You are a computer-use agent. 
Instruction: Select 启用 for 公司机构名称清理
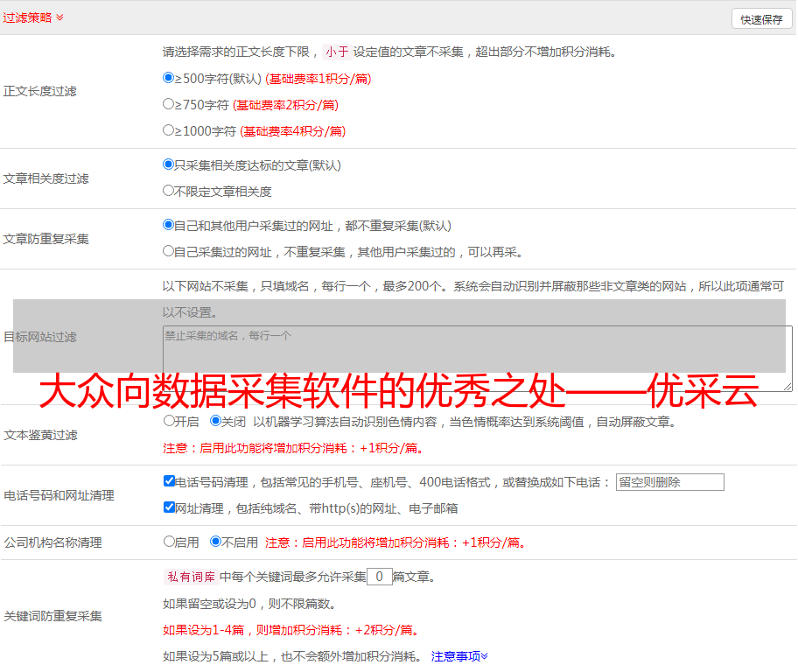pos(169,542)
